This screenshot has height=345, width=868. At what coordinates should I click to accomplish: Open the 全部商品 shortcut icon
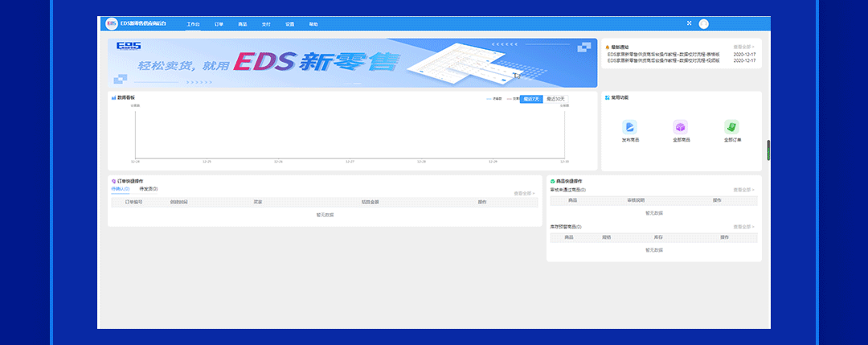click(681, 127)
